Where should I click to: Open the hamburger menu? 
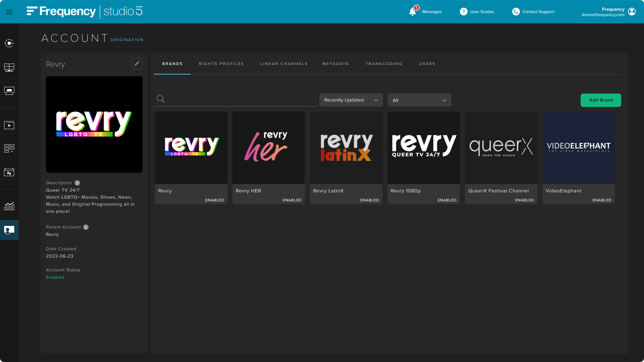click(9, 12)
